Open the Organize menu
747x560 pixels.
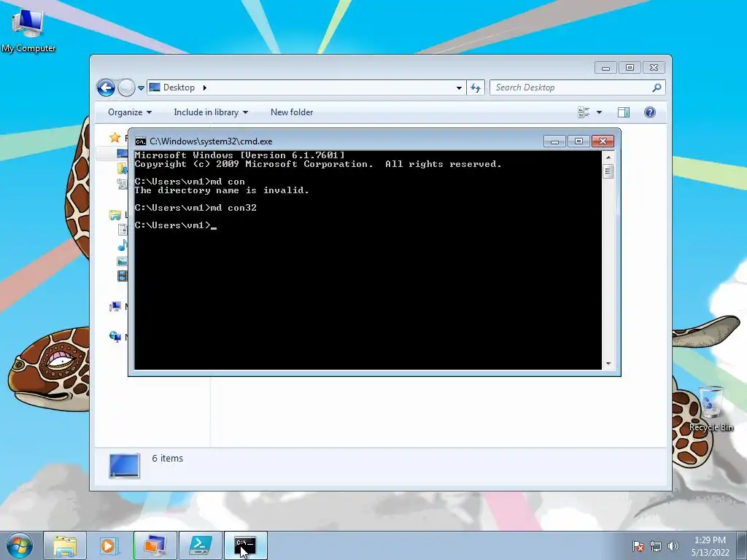(x=130, y=112)
